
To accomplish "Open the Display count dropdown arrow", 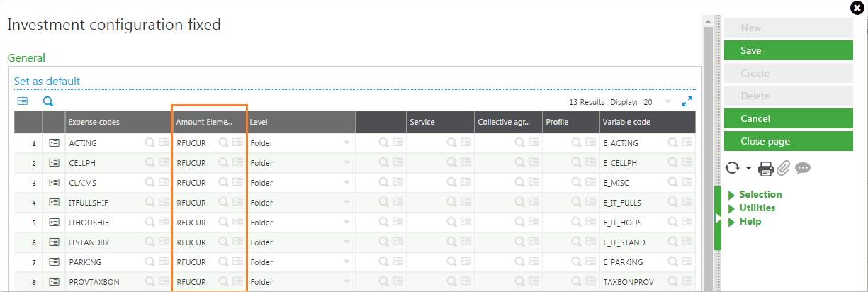I will click(x=667, y=102).
